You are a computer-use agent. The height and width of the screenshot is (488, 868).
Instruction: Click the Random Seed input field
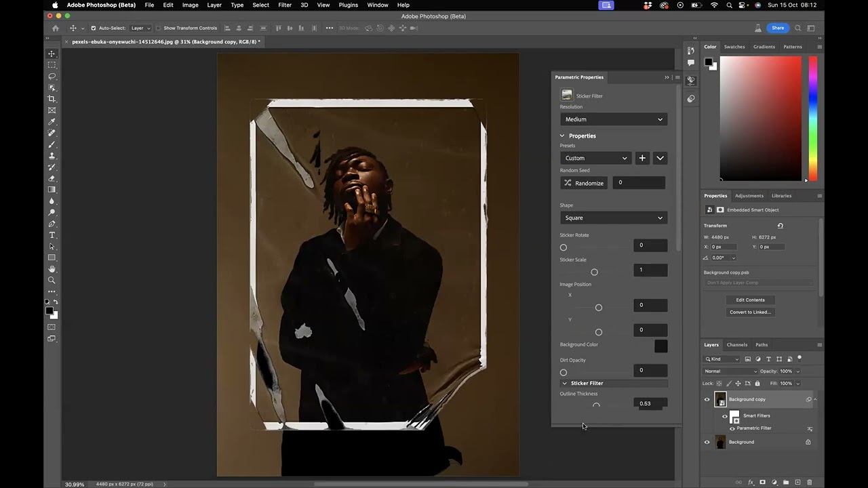pyautogui.click(x=639, y=183)
